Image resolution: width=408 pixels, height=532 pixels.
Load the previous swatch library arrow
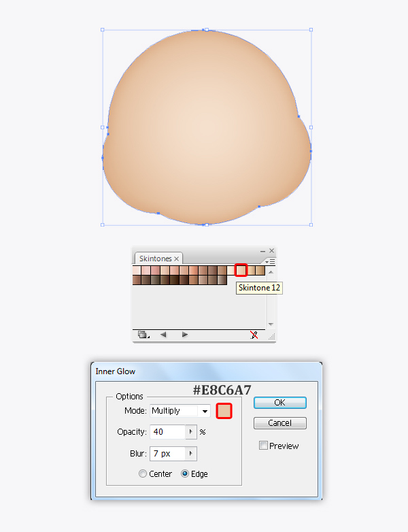(163, 335)
